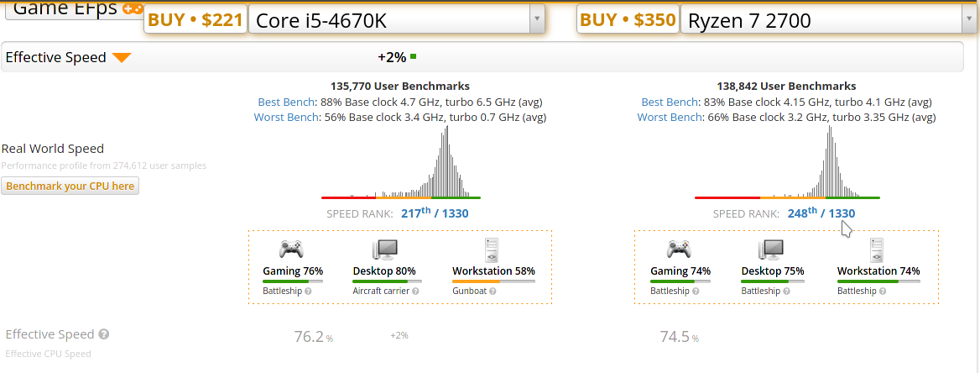Image resolution: width=980 pixels, height=373 pixels.
Task: Open Best Bench link for Core i5-4670K
Action: [286, 102]
